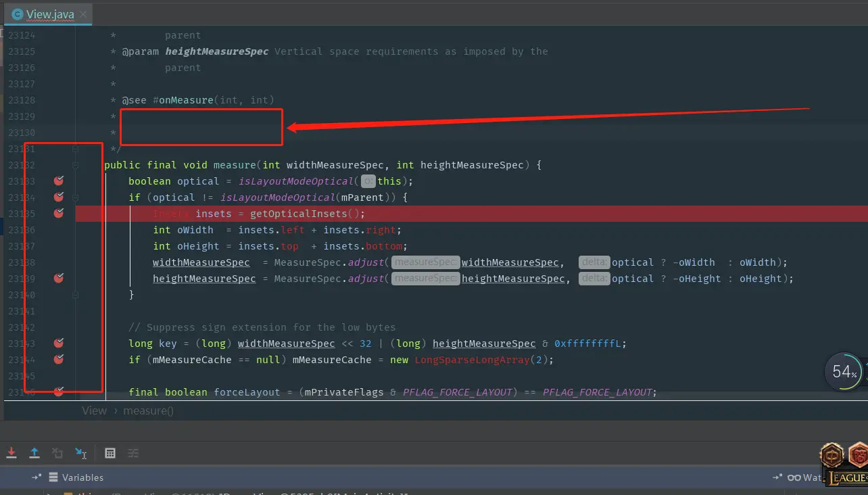This screenshot has height=495, width=868.
Task: Click the class icon on View.java tab
Action: coord(18,14)
